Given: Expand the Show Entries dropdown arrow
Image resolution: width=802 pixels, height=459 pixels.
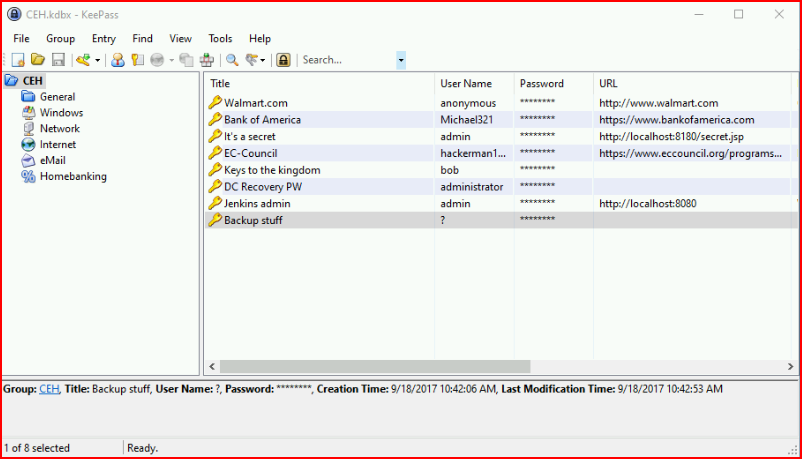Looking at the screenshot, I should 263,60.
